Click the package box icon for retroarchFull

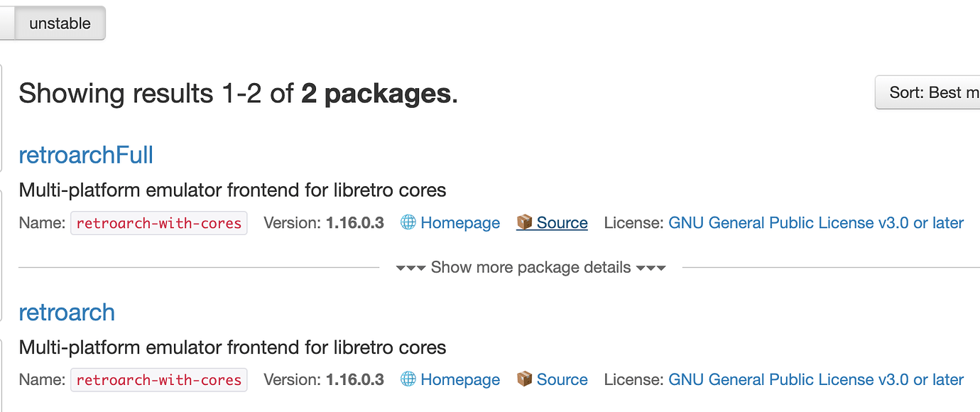pos(525,222)
